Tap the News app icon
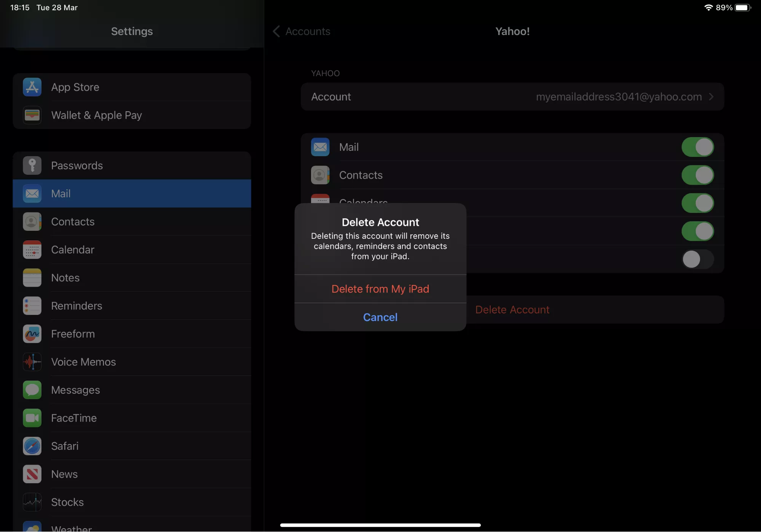The image size is (761, 532). tap(32, 474)
